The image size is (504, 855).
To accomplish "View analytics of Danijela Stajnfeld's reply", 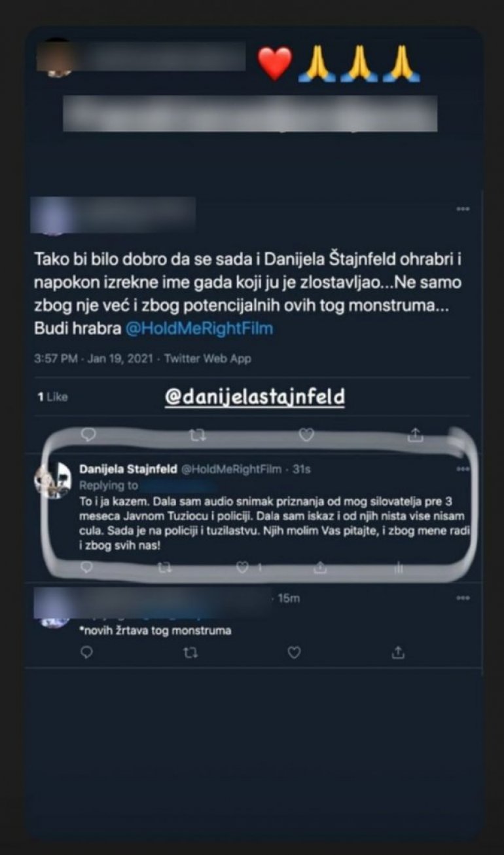I will click(398, 569).
